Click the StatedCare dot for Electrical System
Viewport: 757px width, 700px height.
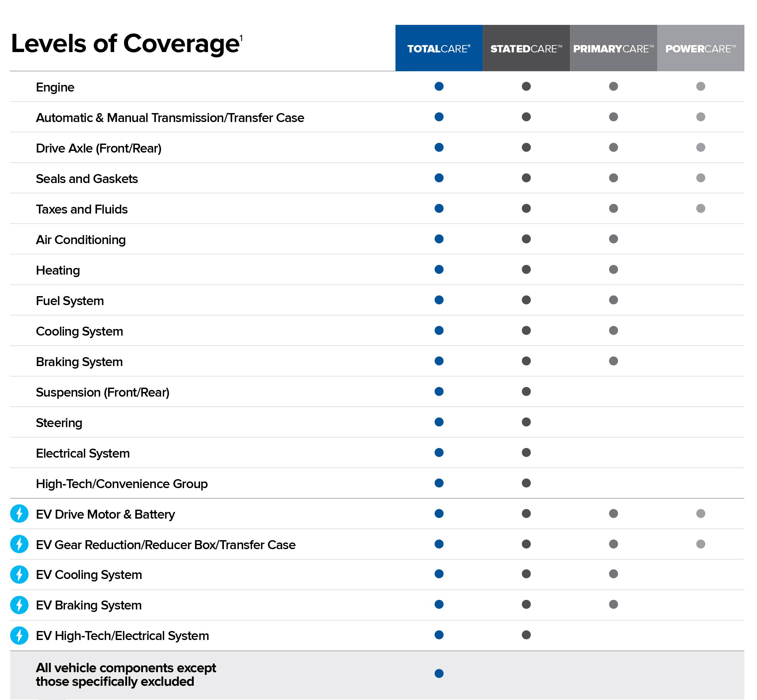coord(526,452)
